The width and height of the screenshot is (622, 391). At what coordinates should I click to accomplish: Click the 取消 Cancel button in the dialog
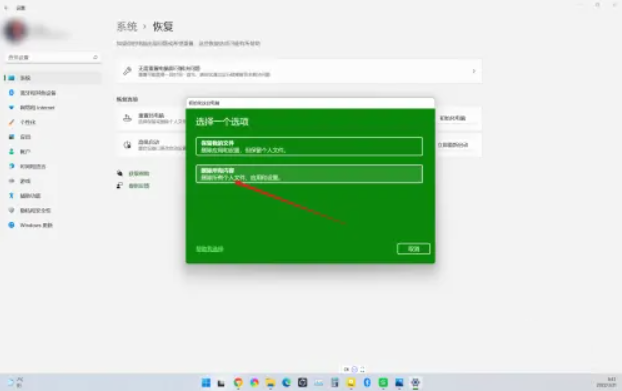[413, 249]
